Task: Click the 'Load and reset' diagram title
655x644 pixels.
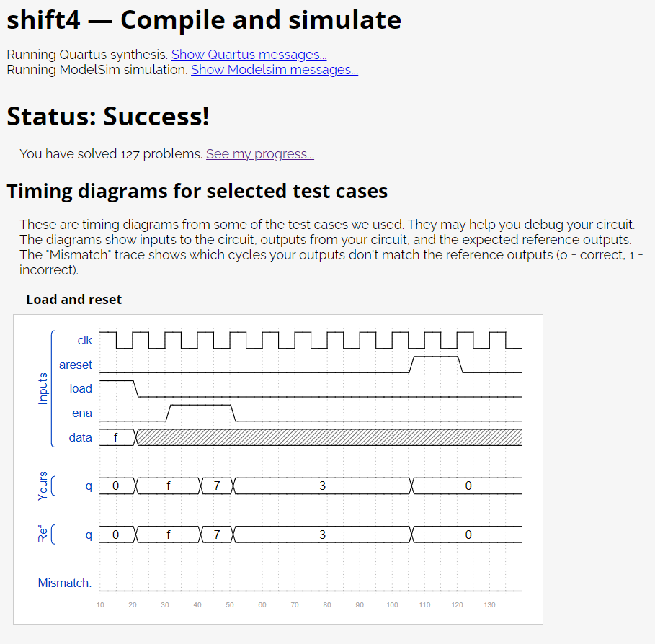Action: tap(74, 300)
